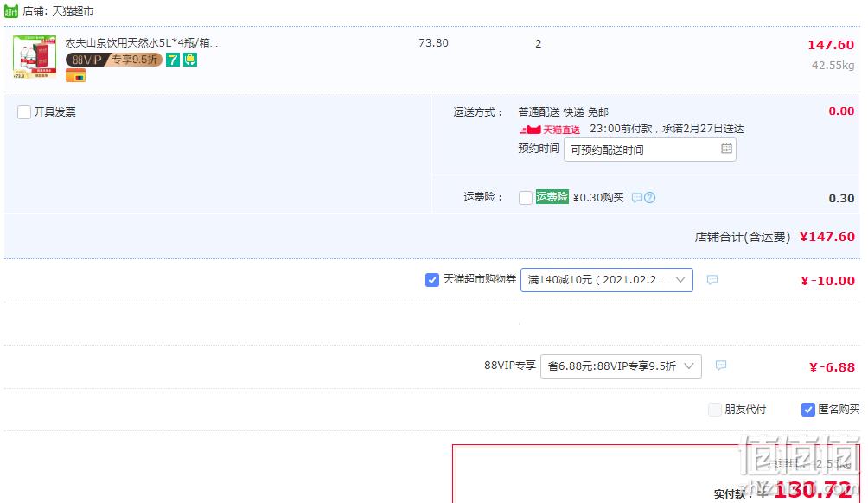
Task: Click the weight text 42.55kg
Action: pyautogui.click(x=833, y=66)
